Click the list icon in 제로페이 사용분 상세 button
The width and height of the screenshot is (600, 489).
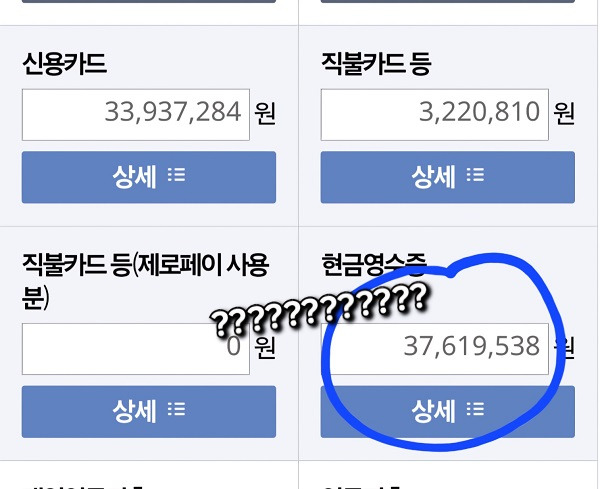click(176, 409)
